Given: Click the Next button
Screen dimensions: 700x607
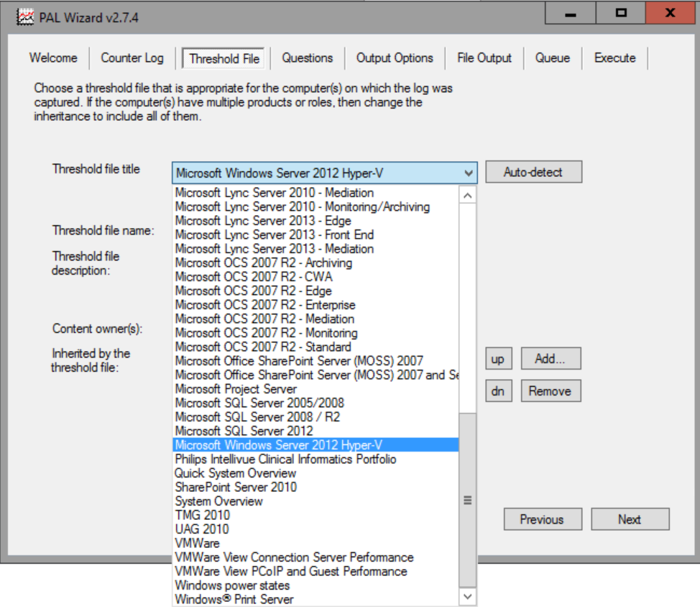Looking at the screenshot, I should tap(630, 519).
